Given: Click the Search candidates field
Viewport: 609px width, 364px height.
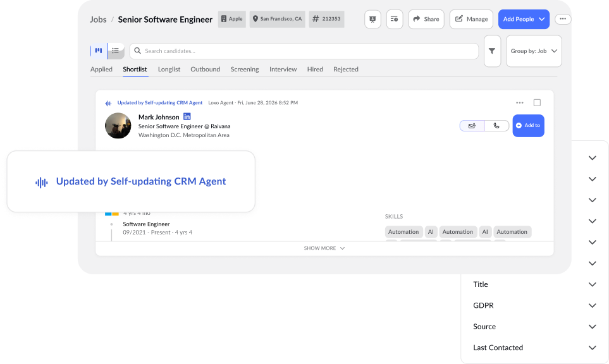Looking at the screenshot, I should pyautogui.click(x=304, y=51).
